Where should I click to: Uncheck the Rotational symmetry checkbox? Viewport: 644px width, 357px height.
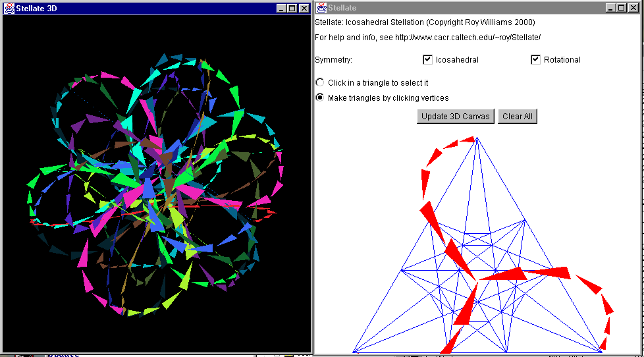535,60
